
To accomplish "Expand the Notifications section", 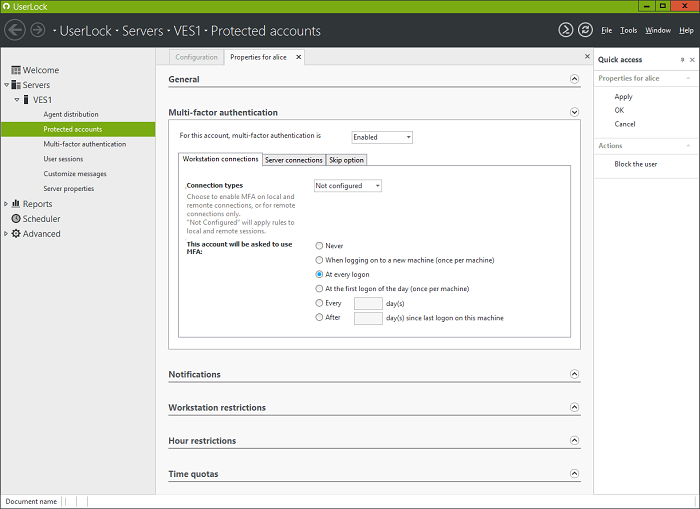I will pyautogui.click(x=574, y=374).
